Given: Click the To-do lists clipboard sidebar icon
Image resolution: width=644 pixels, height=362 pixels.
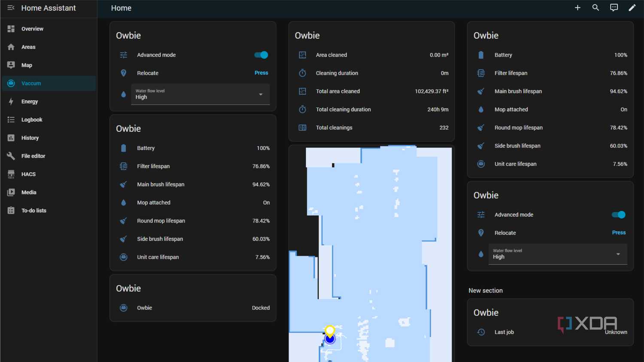Looking at the screenshot, I should [11, 211].
